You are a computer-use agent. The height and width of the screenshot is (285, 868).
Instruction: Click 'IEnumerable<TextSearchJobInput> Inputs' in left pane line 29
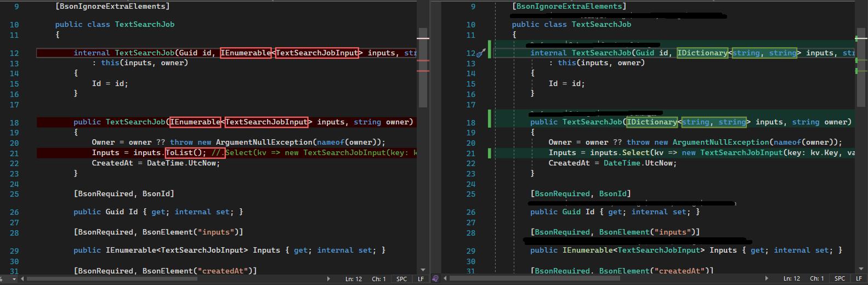[193, 250]
